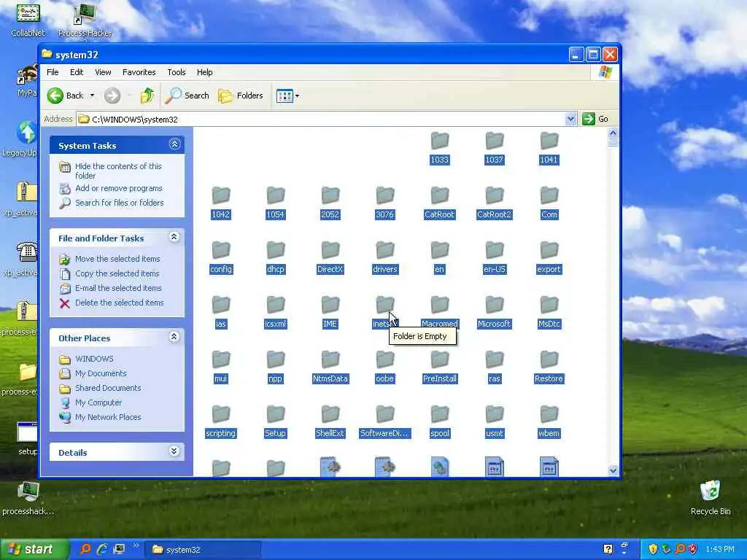Open CollabNet desktop icon
This screenshot has height=560, width=747.
pos(28,20)
